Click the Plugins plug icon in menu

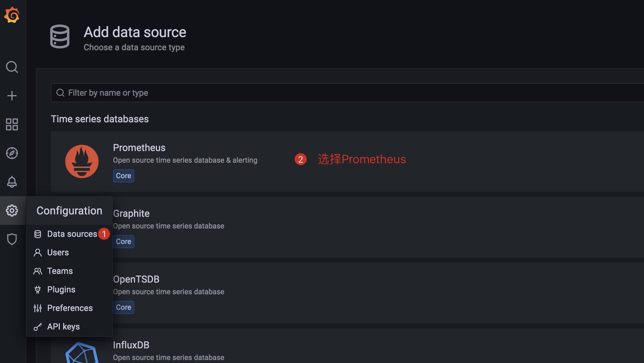pyautogui.click(x=38, y=290)
